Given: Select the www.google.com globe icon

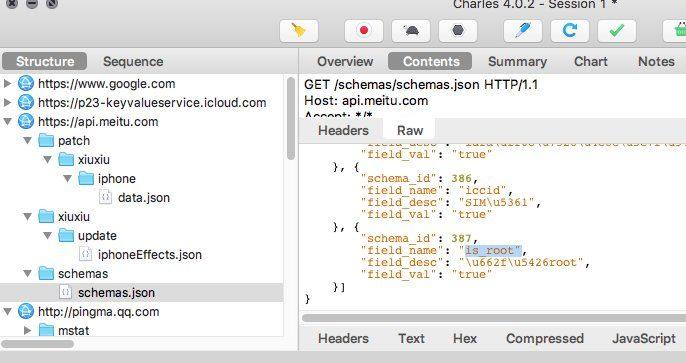Looking at the screenshot, I should point(26,83).
